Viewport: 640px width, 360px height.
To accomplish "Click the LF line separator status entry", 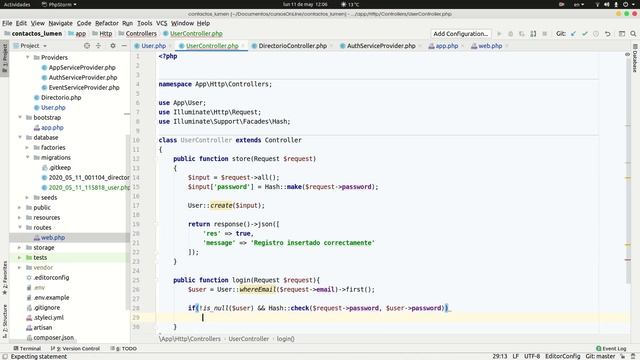I will tap(516, 356).
